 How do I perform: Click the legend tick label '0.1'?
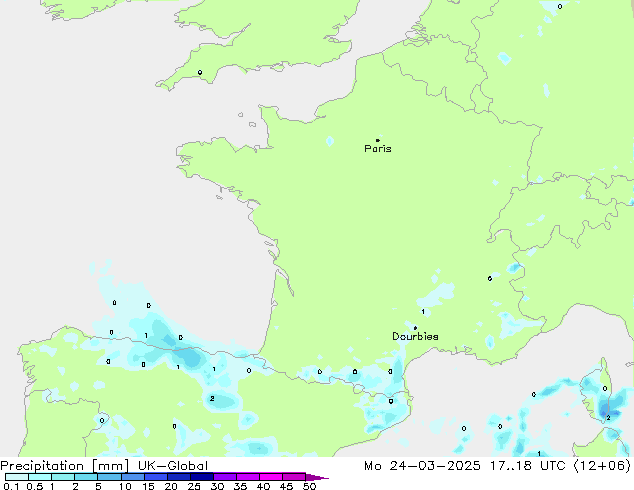pos(11,486)
